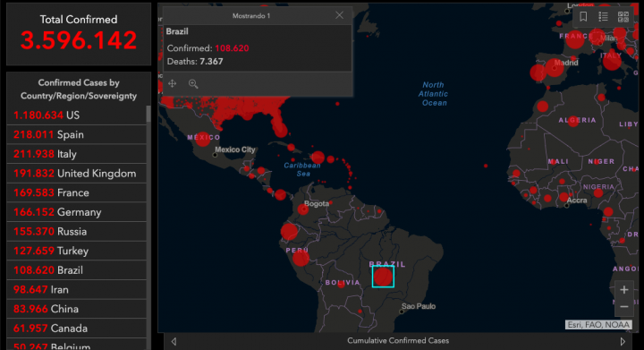Viewport: 644px width, 350px height.
Task: Click the United Kingdom list entry
Action: (76, 174)
